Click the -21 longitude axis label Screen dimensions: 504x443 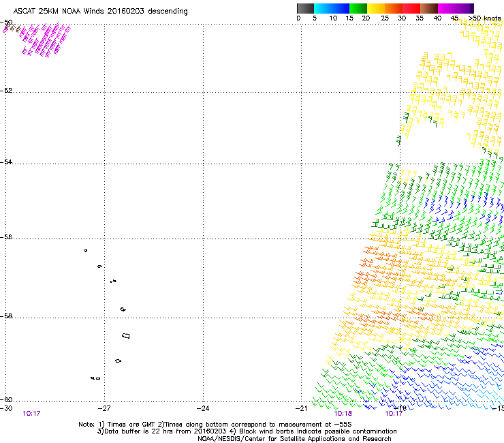301,408
